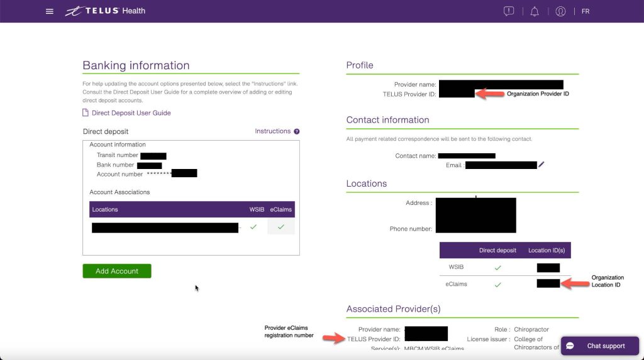Image resolution: width=644 pixels, height=360 pixels.
Task: Open the Instructions link
Action: [273, 131]
